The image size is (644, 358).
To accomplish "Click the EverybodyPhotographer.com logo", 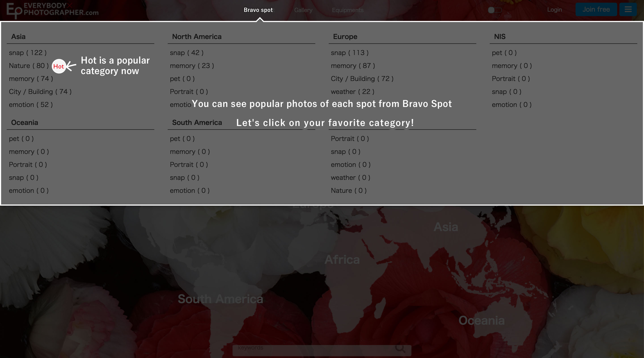I will 53,11.
